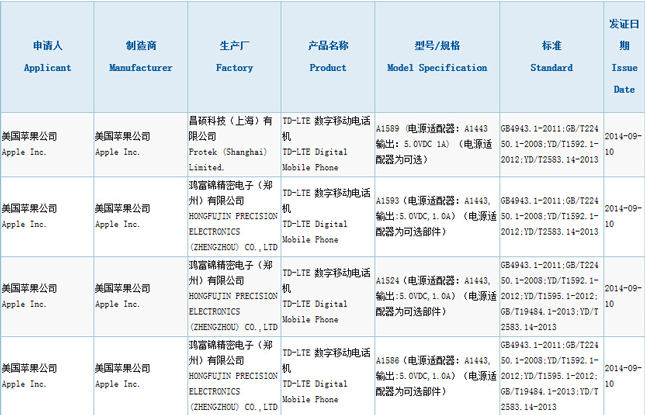The image size is (645, 415).
Task: Select the issue date in the A1586 row
Action: 624,375
